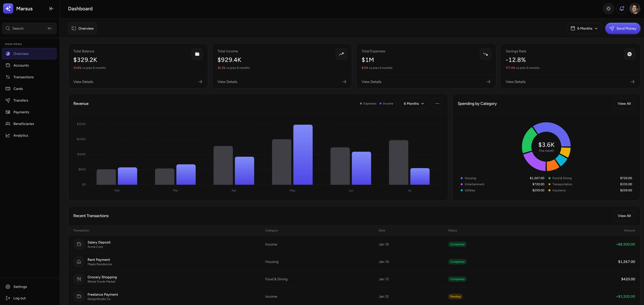Collapse the sidebar with the arrow toggle
The image size is (644, 305).
click(51, 8)
